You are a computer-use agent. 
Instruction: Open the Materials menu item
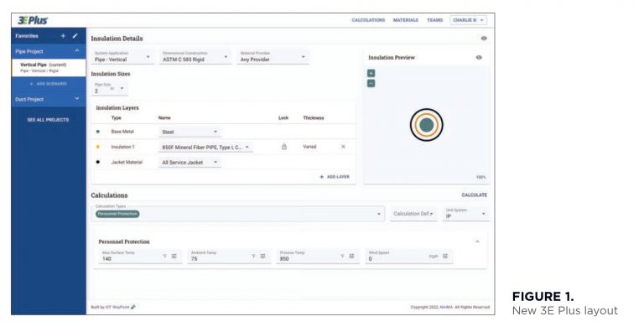click(405, 20)
